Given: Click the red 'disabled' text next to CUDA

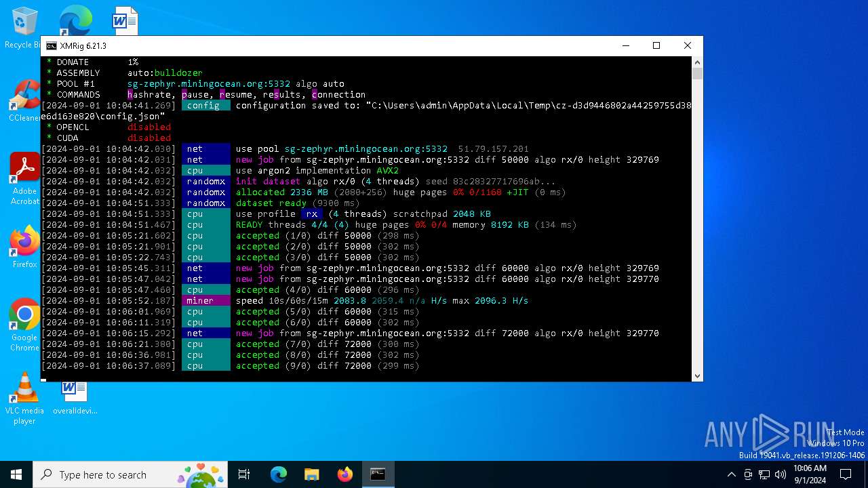Looking at the screenshot, I should pos(149,138).
